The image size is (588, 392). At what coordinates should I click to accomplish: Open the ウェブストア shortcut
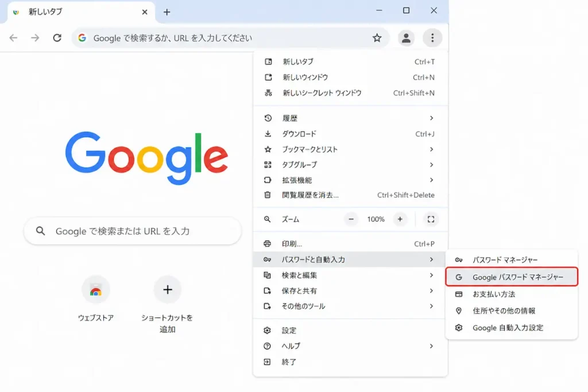pyautogui.click(x=96, y=298)
